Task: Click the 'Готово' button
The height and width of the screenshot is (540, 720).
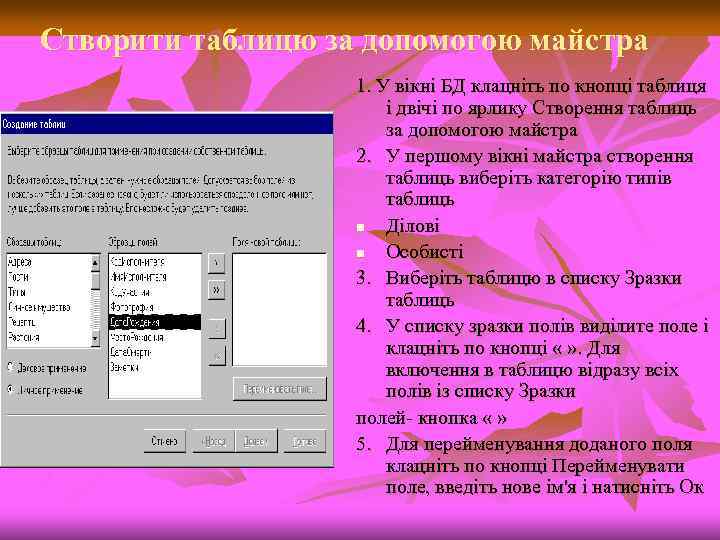Action: coord(305,441)
